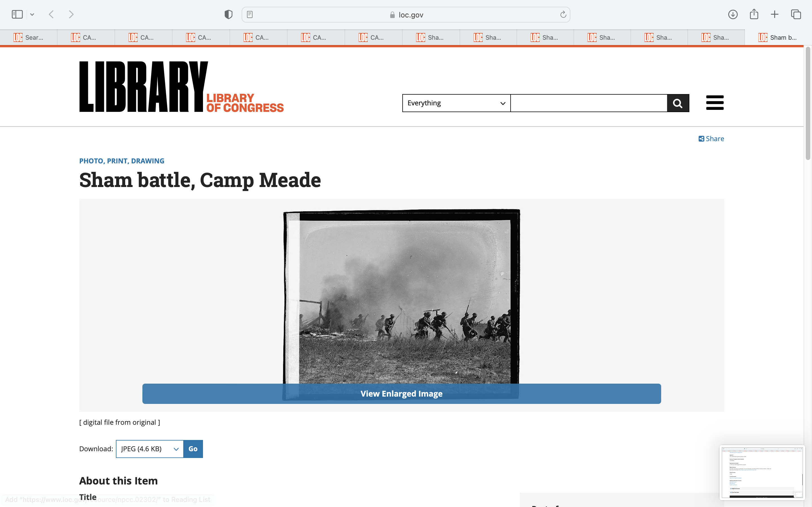
Task: Switch to the Sear... tab
Action: click(28, 37)
